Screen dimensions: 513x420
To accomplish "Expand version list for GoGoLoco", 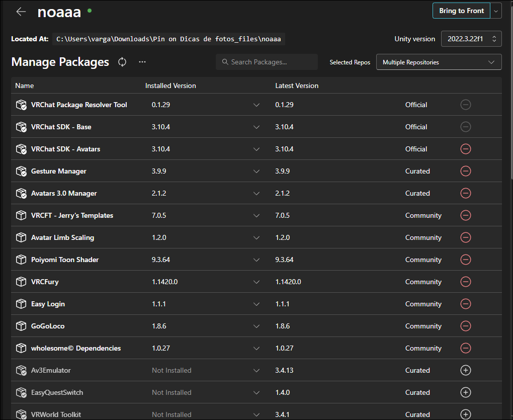I will 256,326.
